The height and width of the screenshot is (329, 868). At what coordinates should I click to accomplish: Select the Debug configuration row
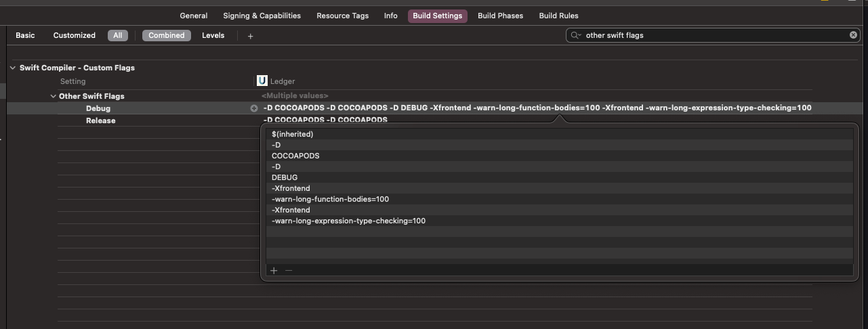coord(434,108)
